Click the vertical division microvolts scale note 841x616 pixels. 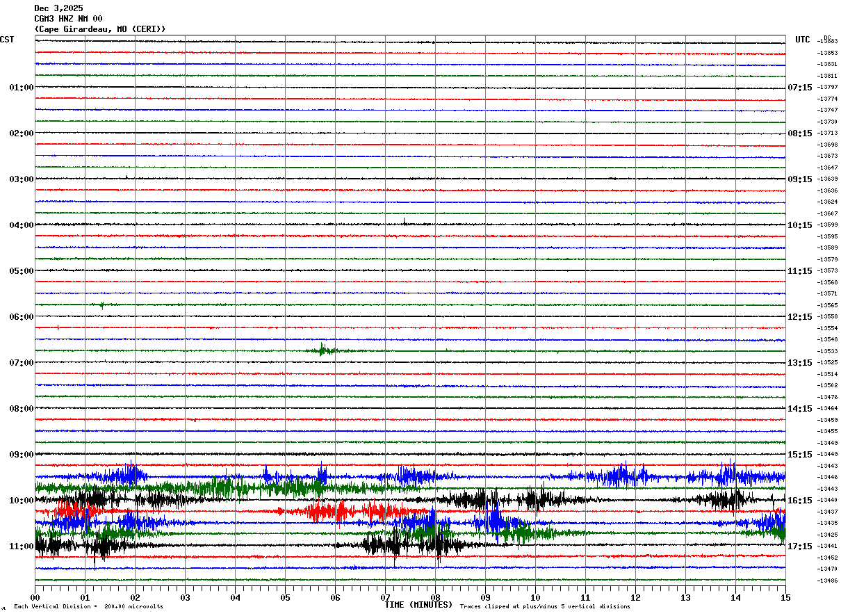coord(88,607)
